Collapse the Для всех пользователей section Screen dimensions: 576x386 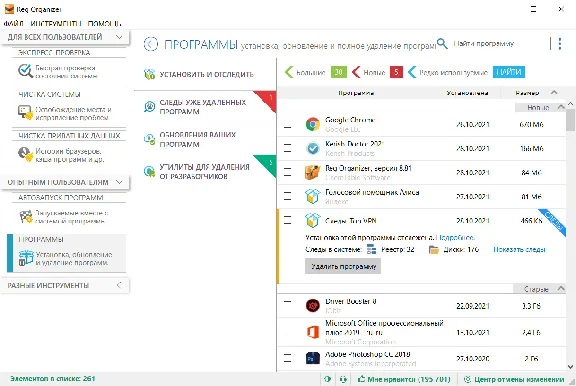coord(119,37)
